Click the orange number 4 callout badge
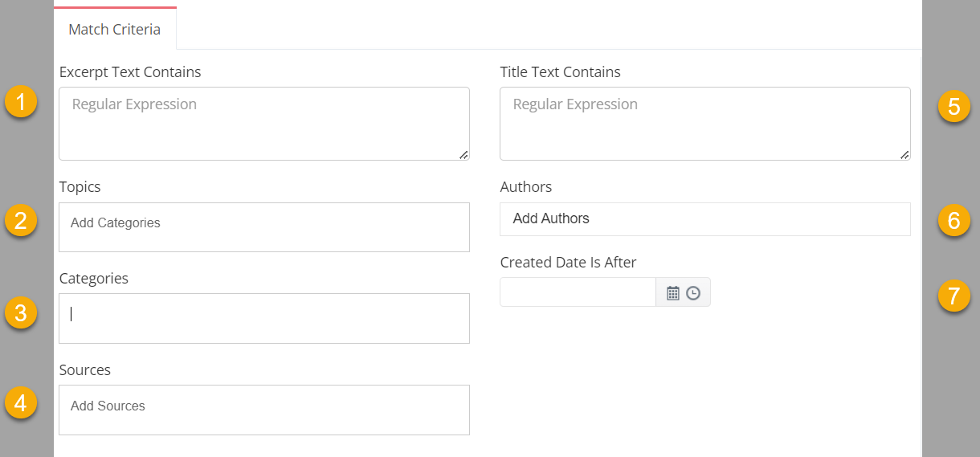 point(20,402)
